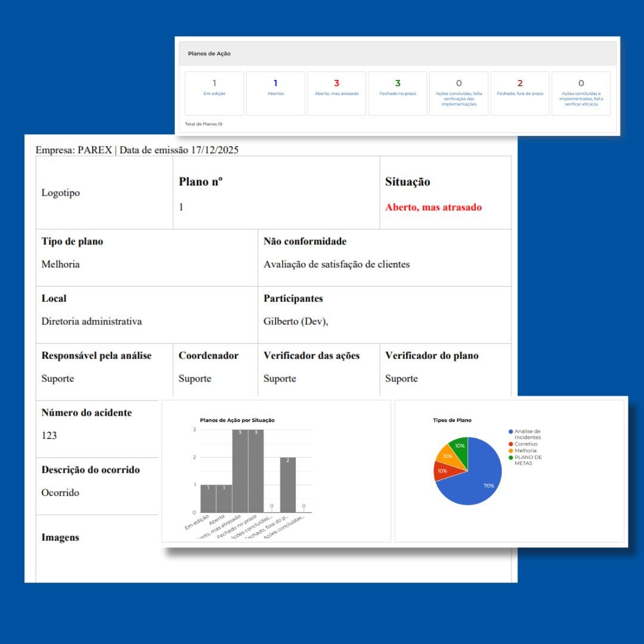Screen dimensions: 644x644
Task: Toggle the red "Corretivo" legend entry
Action: (525, 444)
